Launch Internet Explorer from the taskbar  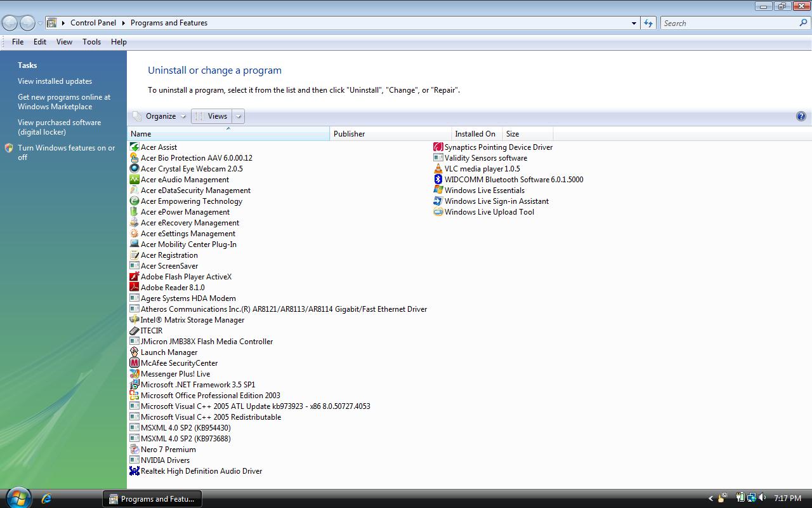coord(46,498)
